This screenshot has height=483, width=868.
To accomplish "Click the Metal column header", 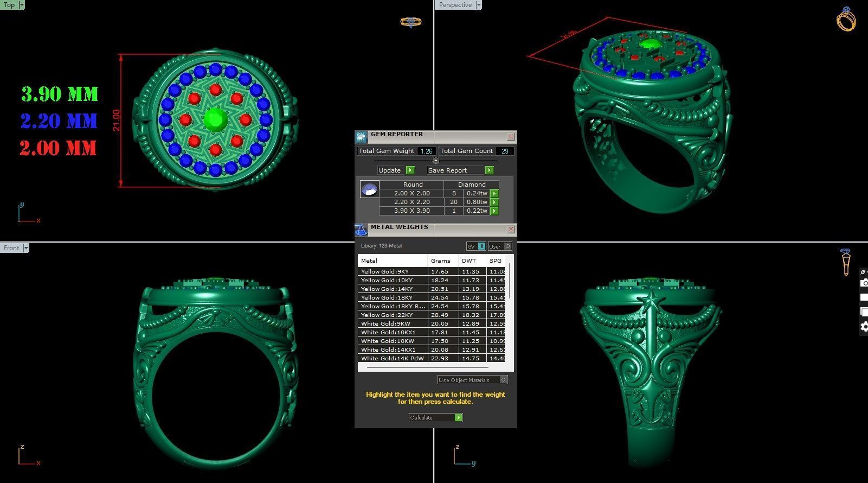I will [x=393, y=260].
